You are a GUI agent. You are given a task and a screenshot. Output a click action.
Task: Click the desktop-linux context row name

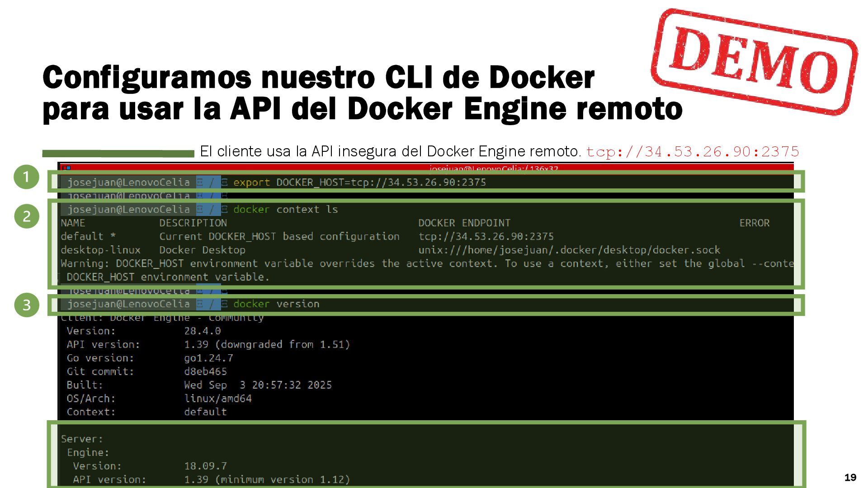(100, 250)
